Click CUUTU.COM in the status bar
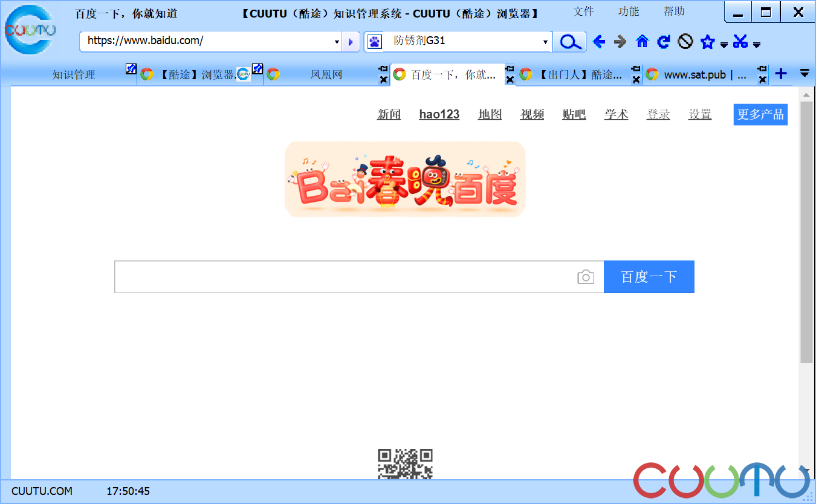The width and height of the screenshot is (816, 504). (x=42, y=491)
